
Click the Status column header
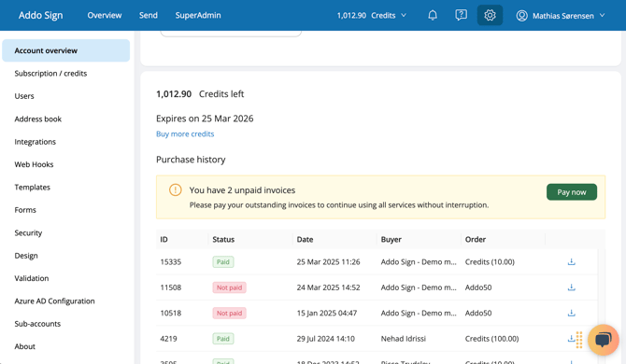[223, 239]
